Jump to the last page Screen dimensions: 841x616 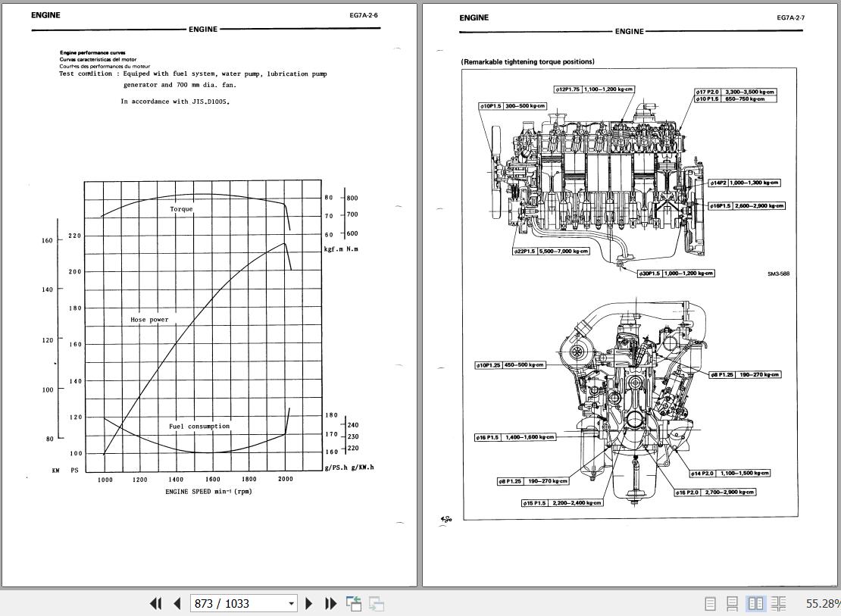point(330,604)
